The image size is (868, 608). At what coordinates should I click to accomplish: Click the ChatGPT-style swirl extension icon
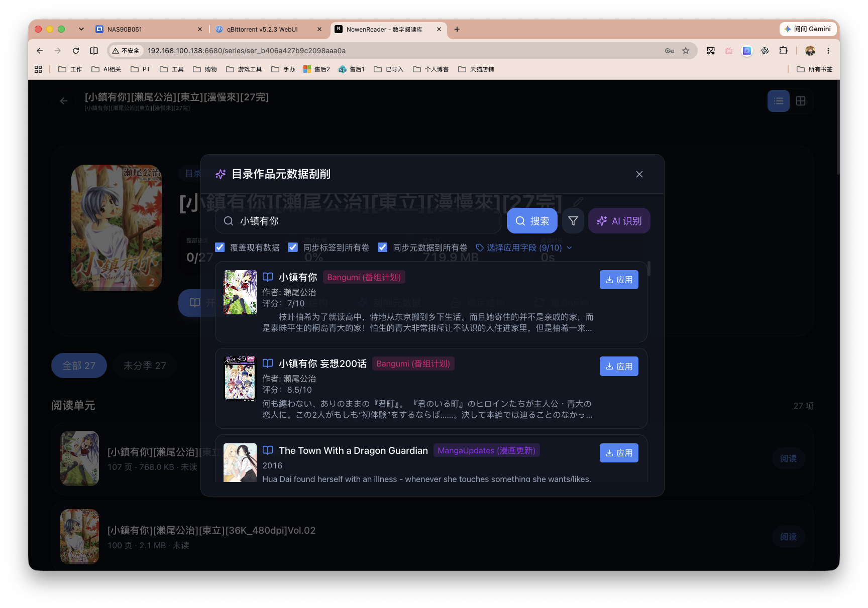click(765, 51)
